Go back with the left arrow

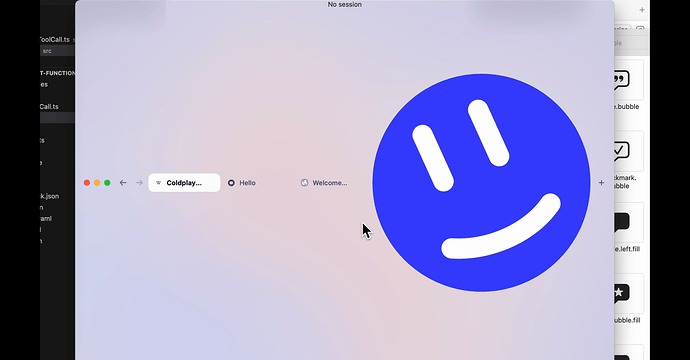[123, 183]
